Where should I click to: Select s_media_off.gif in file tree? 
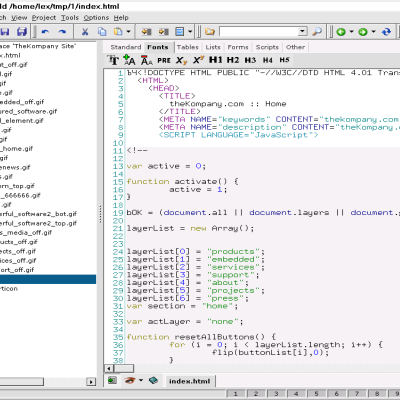click(26, 233)
